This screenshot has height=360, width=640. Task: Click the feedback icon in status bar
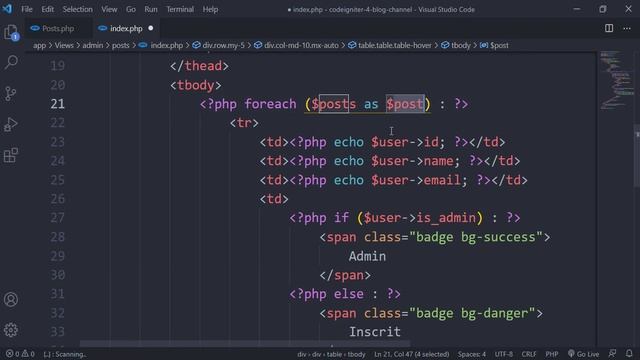click(x=612, y=353)
